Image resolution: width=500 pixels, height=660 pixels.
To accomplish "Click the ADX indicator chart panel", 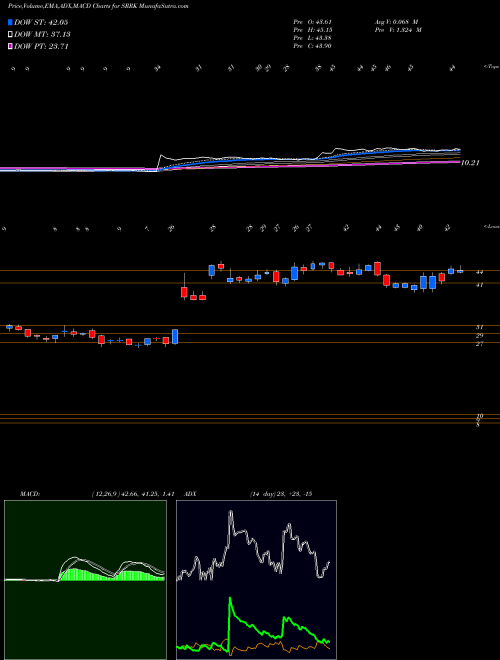I will [x=256, y=580].
